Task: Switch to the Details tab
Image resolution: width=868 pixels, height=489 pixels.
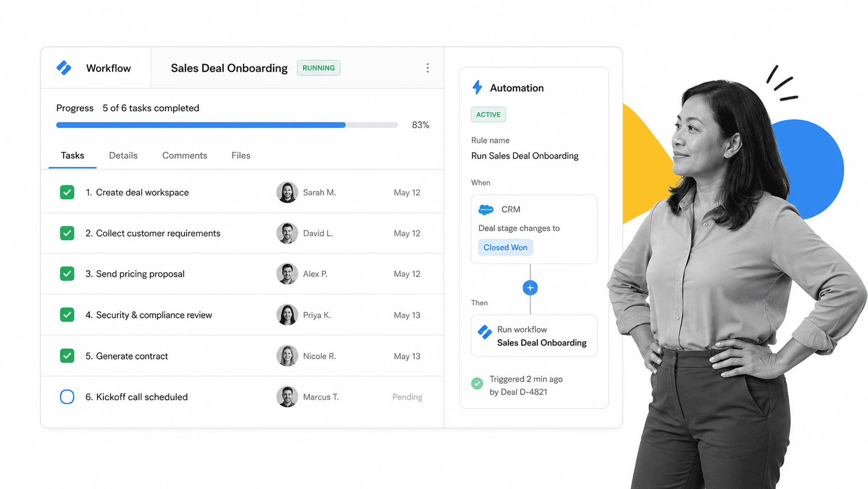Action: point(123,155)
